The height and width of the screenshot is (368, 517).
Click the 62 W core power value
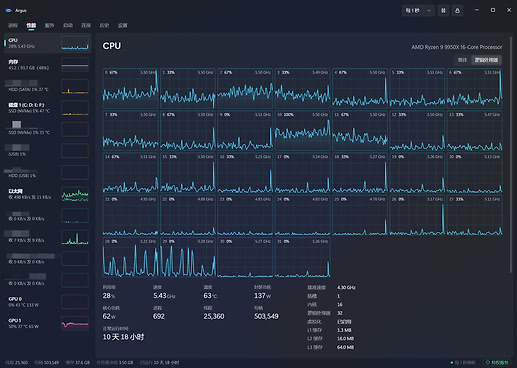pos(109,316)
